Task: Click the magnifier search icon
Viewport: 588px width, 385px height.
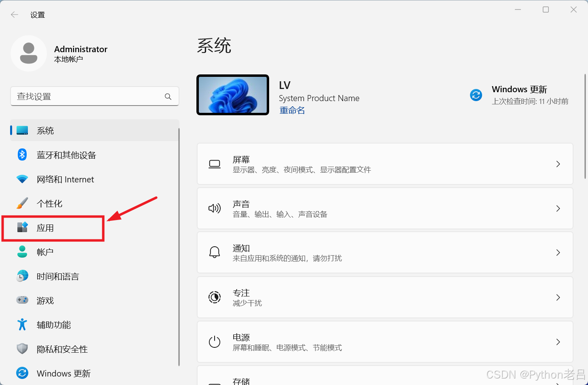Action: click(x=168, y=97)
